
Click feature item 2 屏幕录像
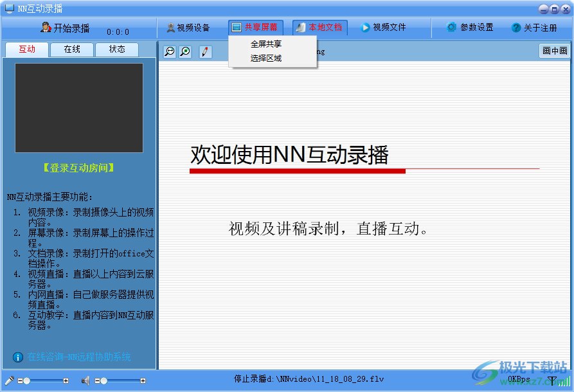[x=84, y=238]
